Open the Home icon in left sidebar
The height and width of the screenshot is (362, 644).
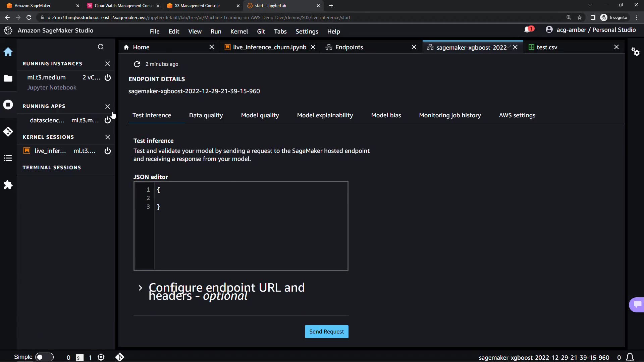point(8,52)
